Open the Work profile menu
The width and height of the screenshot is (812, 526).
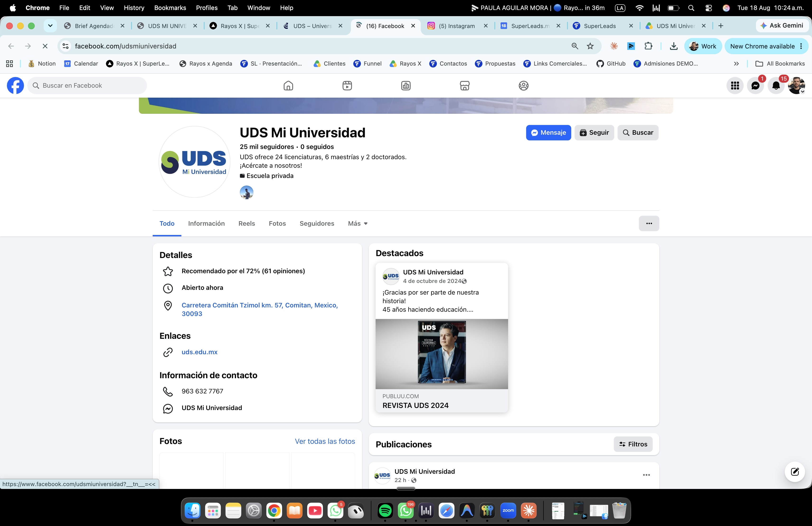pyautogui.click(x=703, y=46)
